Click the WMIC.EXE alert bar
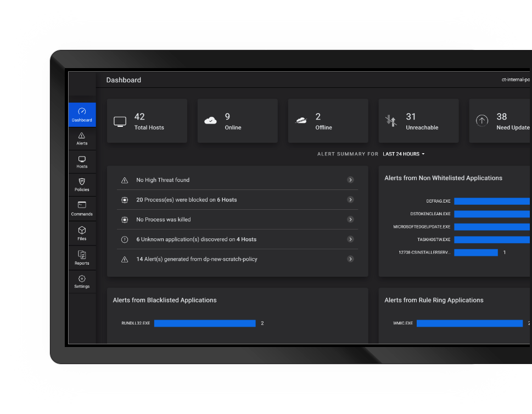Viewport: 532px width, 414px height. point(469,323)
